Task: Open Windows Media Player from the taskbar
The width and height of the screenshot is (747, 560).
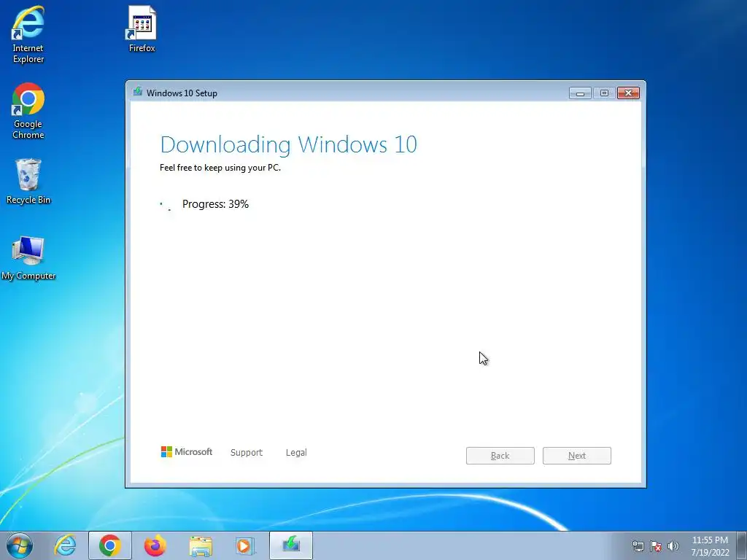Action: (x=245, y=545)
